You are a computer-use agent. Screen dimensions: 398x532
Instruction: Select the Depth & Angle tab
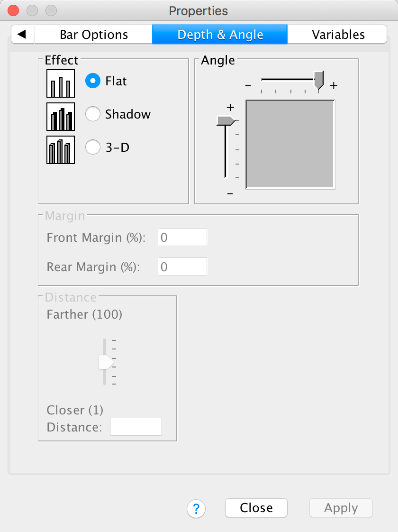220,35
